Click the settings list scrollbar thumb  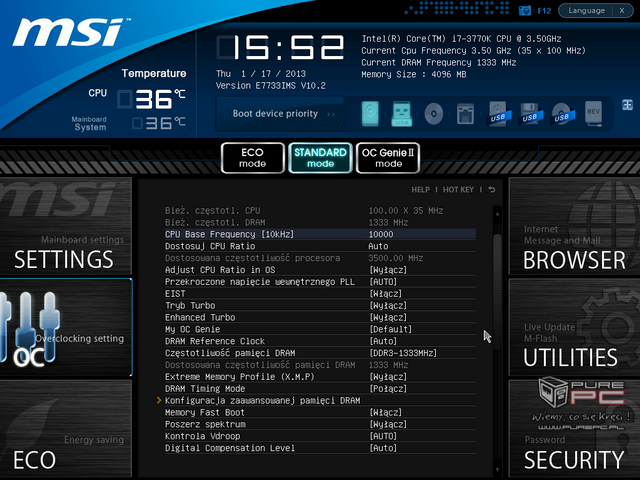pyautogui.click(x=497, y=292)
